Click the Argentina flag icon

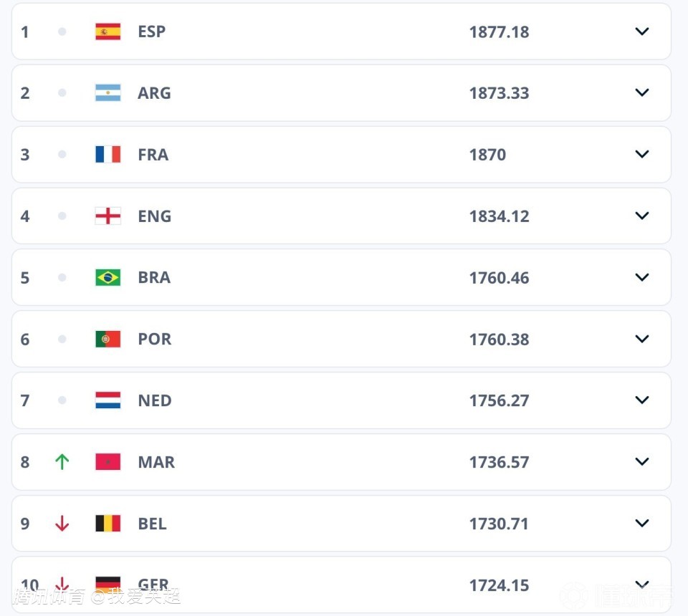108,93
